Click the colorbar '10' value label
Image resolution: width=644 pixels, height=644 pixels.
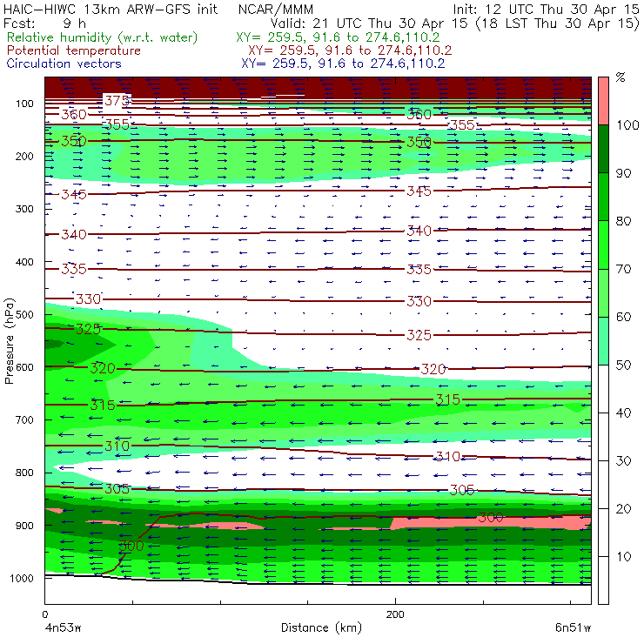pyautogui.click(x=624, y=556)
